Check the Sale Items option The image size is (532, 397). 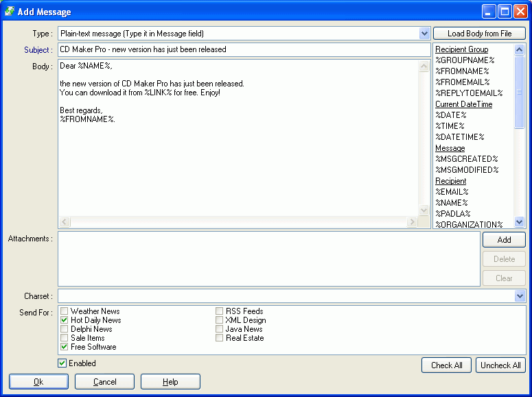(64, 337)
